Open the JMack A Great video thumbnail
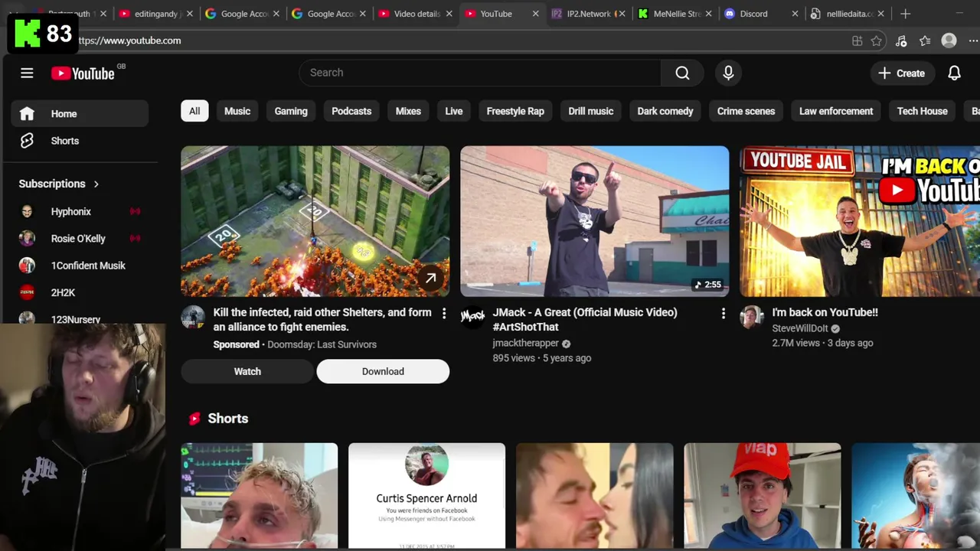Image resolution: width=980 pixels, height=551 pixels. 595,221
